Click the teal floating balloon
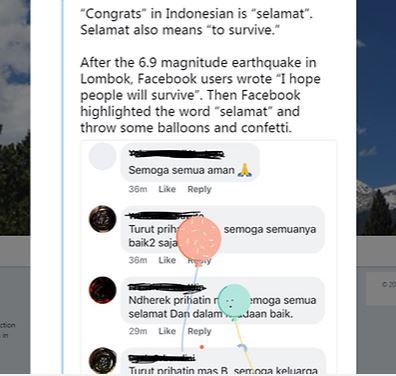The width and height of the screenshot is (396, 376). 234,300
